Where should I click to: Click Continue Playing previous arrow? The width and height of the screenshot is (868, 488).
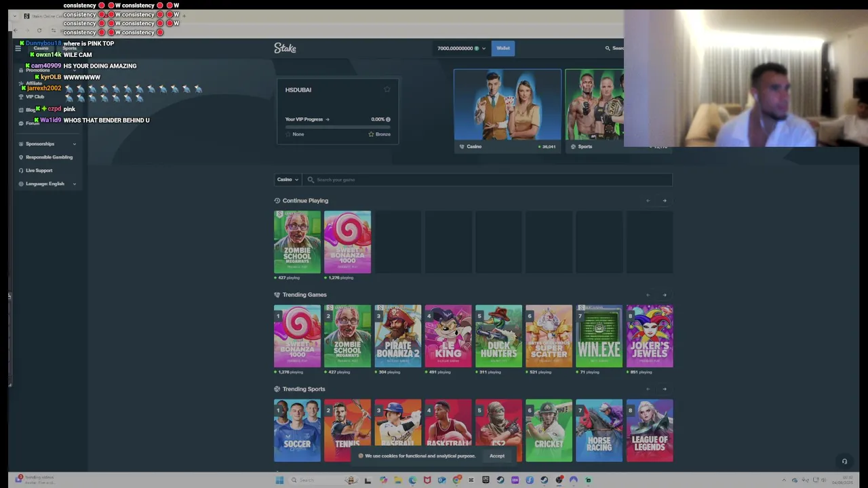648,201
